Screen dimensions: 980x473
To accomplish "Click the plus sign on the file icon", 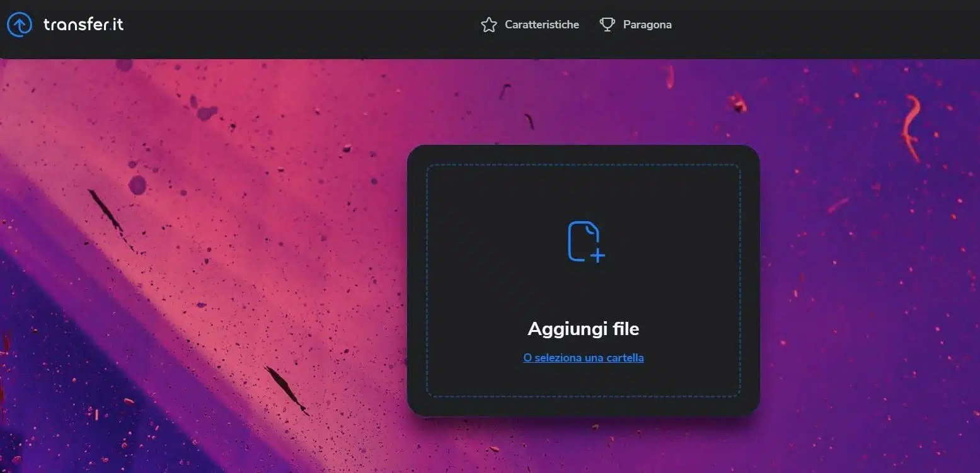I will [x=597, y=255].
